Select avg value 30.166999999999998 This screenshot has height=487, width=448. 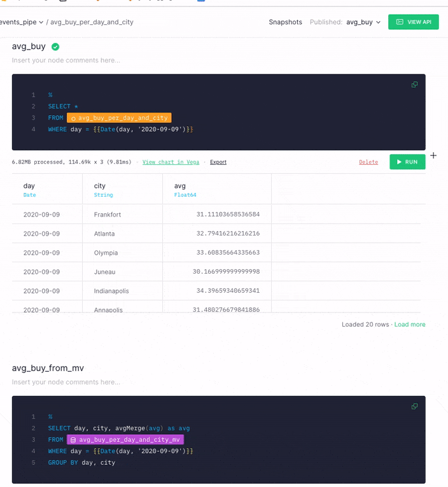pos(226,271)
